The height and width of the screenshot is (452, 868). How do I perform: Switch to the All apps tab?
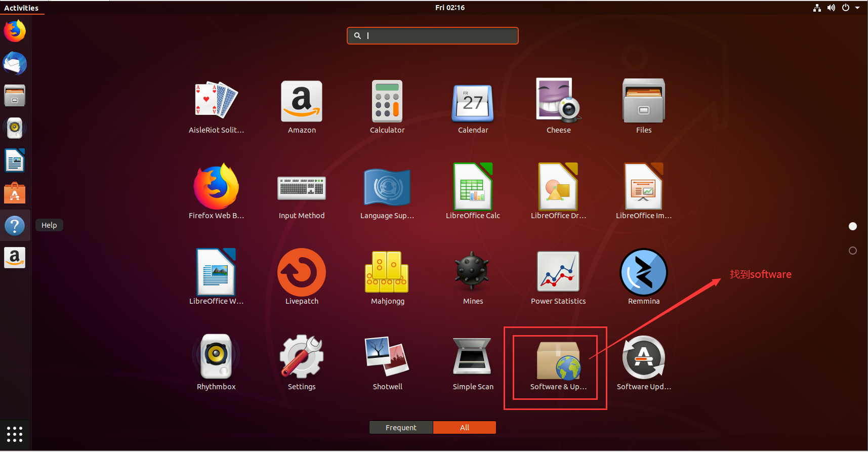coord(465,428)
